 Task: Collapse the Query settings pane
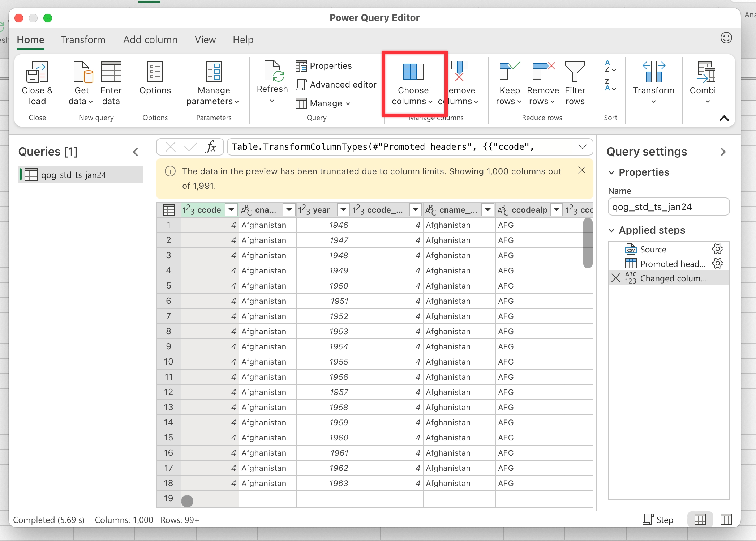(x=723, y=152)
